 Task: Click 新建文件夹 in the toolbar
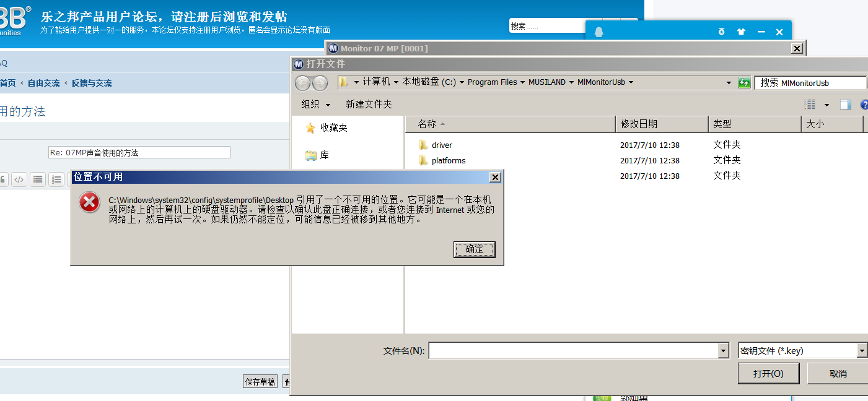tap(369, 105)
